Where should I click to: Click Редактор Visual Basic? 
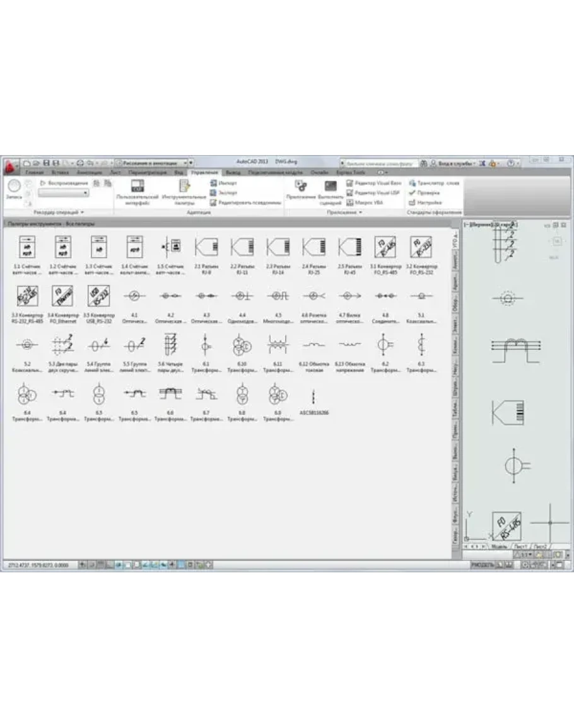click(373, 183)
